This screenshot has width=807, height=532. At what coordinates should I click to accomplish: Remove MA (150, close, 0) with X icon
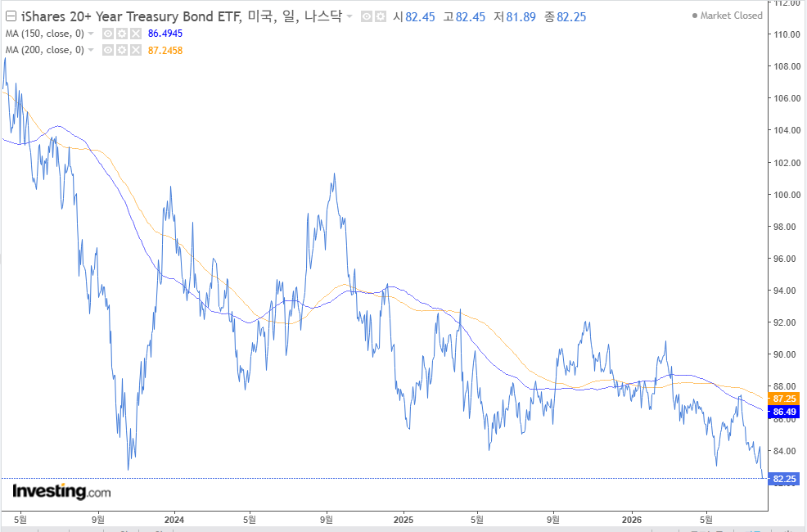[x=135, y=34]
